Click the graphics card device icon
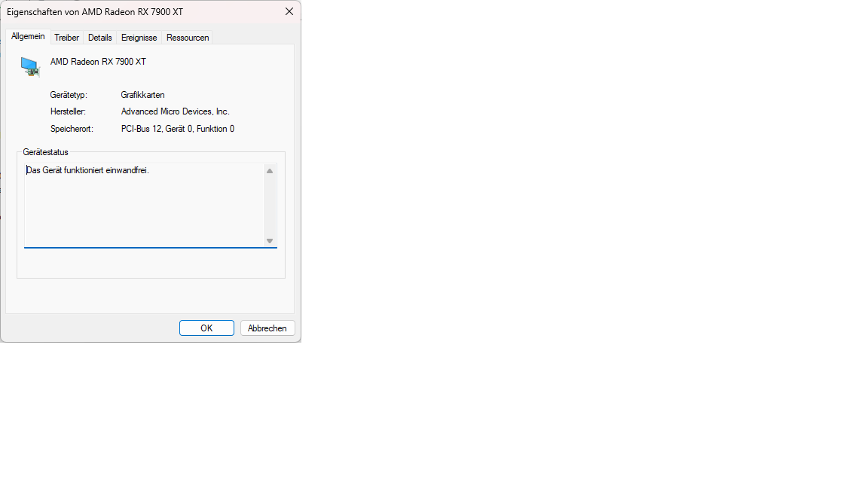 (x=30, y=66)
